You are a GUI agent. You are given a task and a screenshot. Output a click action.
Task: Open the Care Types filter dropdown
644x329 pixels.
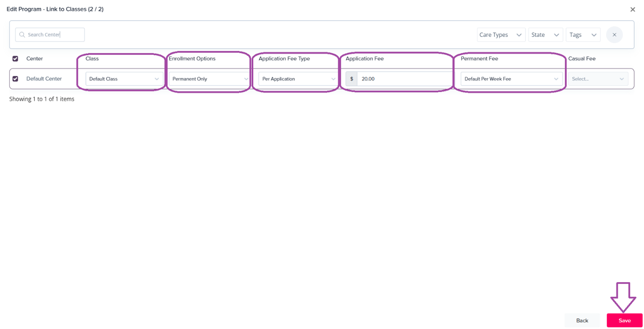coord(501,34)
